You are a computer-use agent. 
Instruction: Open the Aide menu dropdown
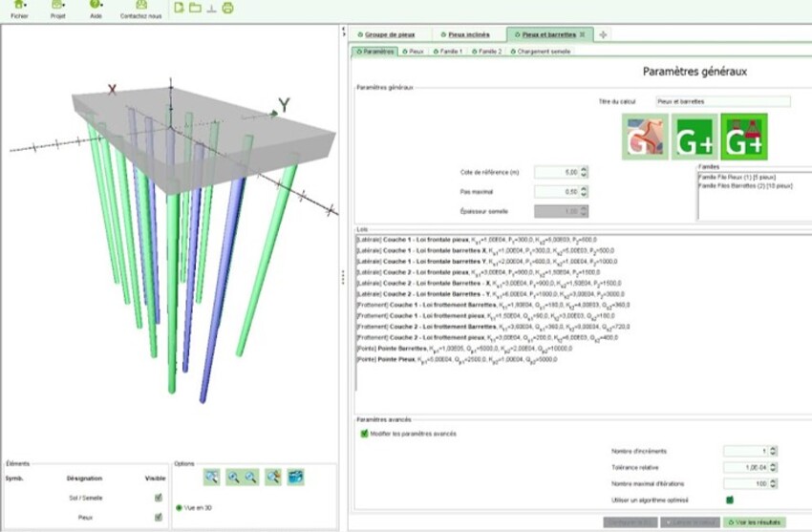[96, 11]
